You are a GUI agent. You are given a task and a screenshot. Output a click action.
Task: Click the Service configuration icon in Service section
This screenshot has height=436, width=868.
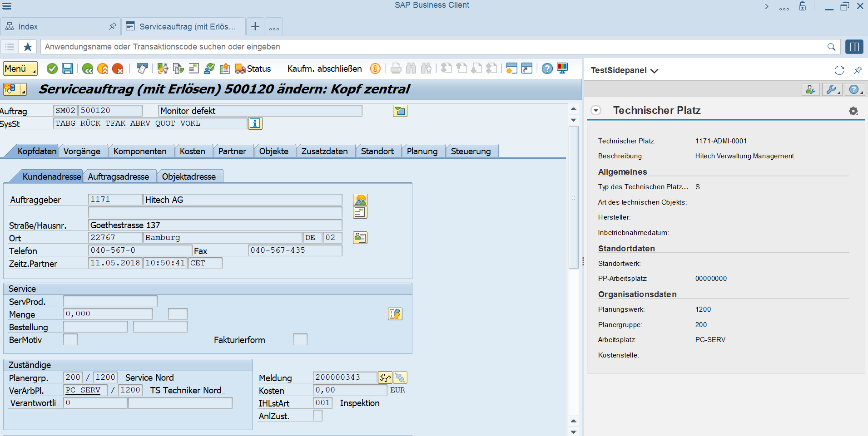[395, 314]
